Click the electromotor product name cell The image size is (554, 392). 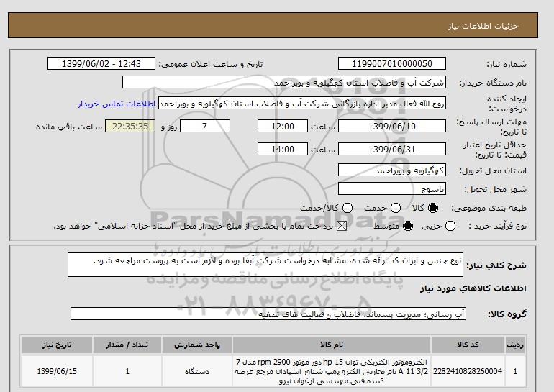332,371
